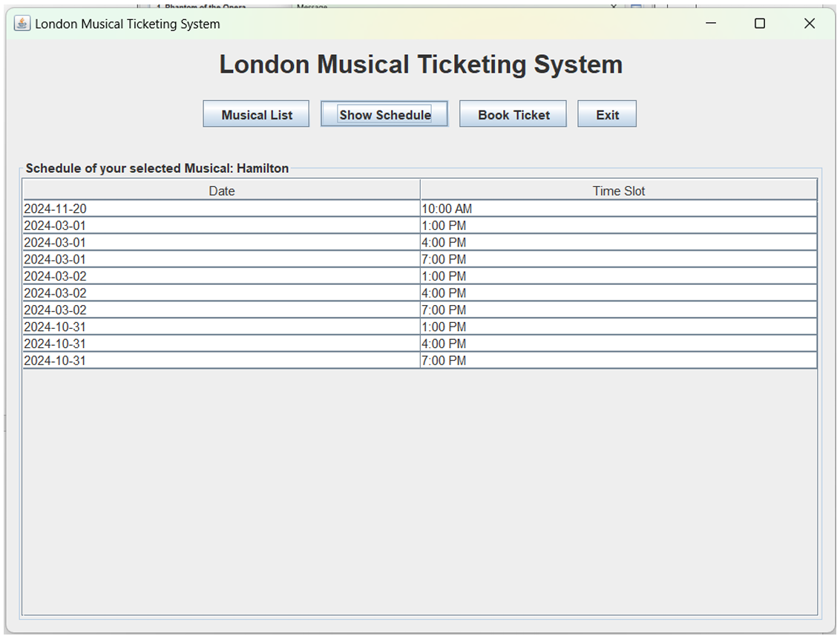This screenshot has height=636, width=840.
Task: Sort the table by the Time Slot column header
Action: pyautogui.click(x=619, y=191)
